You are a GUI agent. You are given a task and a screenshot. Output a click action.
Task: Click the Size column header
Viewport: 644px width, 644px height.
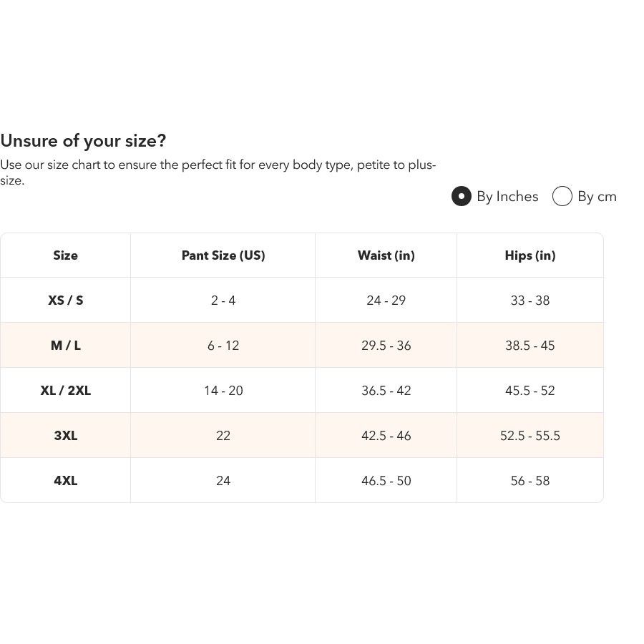65,255
